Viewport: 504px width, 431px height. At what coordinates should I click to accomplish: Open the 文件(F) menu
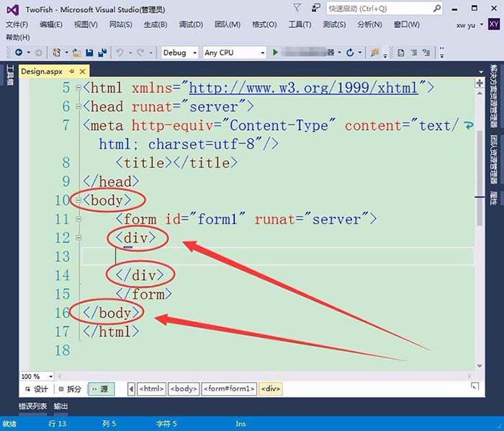[17, 25]
